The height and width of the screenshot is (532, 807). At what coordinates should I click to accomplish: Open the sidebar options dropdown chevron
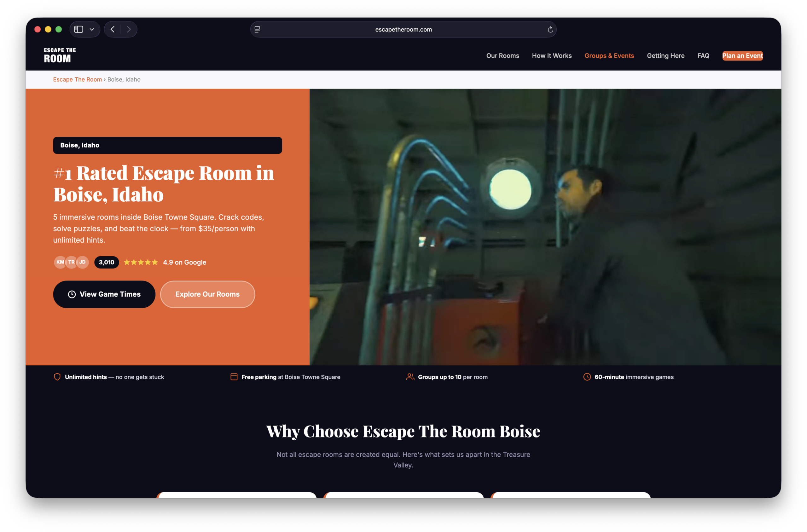point(92,30)
